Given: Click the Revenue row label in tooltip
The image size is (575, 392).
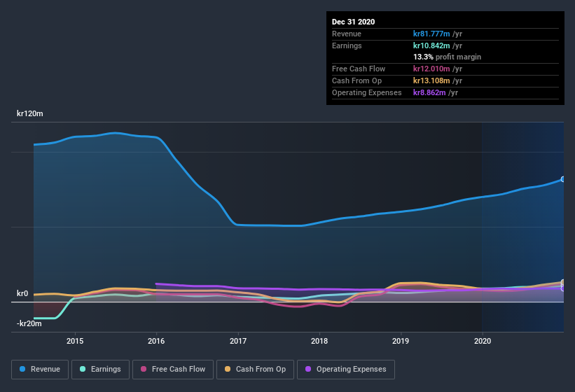Looking at the screenshot, I should click(347, 34).
